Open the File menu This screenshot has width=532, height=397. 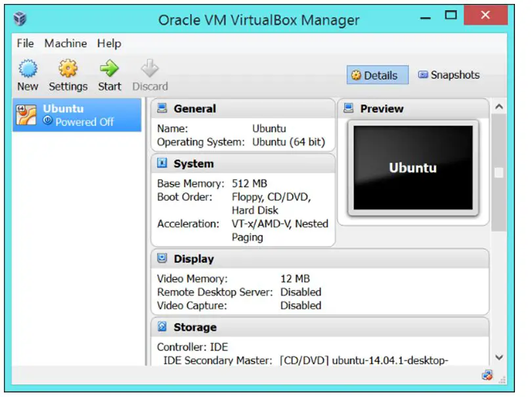(26, 43)
